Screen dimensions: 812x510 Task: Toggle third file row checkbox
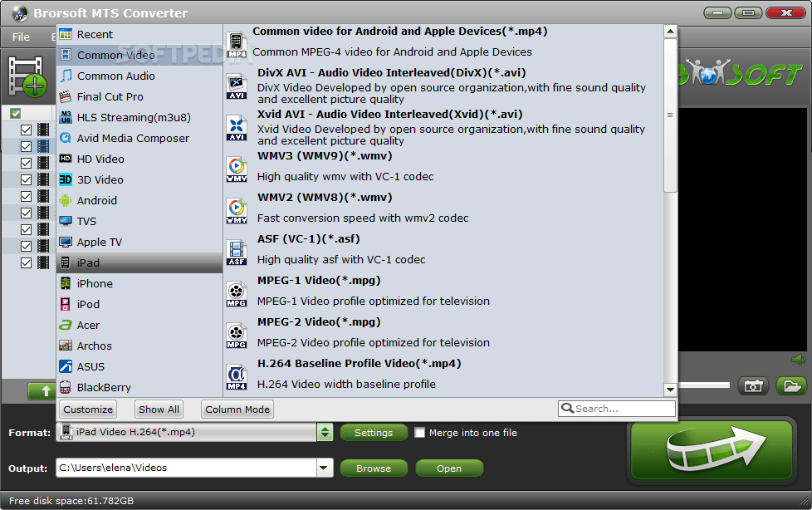(x=27, y=164)
